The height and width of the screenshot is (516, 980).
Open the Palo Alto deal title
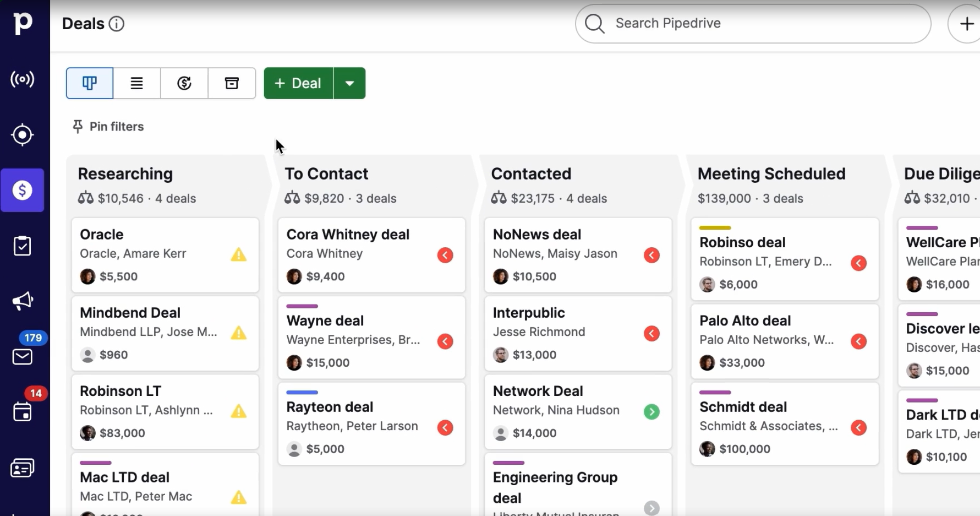click(745, 321)
